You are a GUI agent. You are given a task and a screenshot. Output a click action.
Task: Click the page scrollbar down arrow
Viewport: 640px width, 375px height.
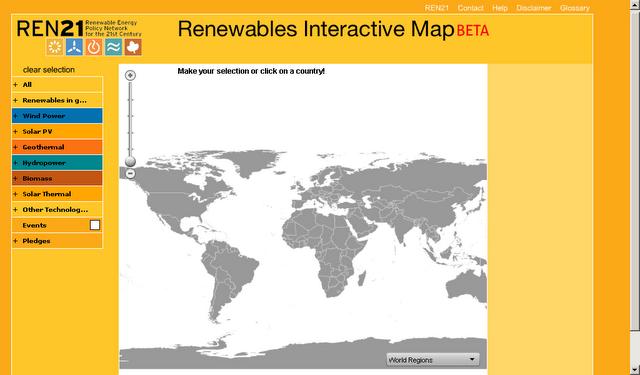pos(635,371)
